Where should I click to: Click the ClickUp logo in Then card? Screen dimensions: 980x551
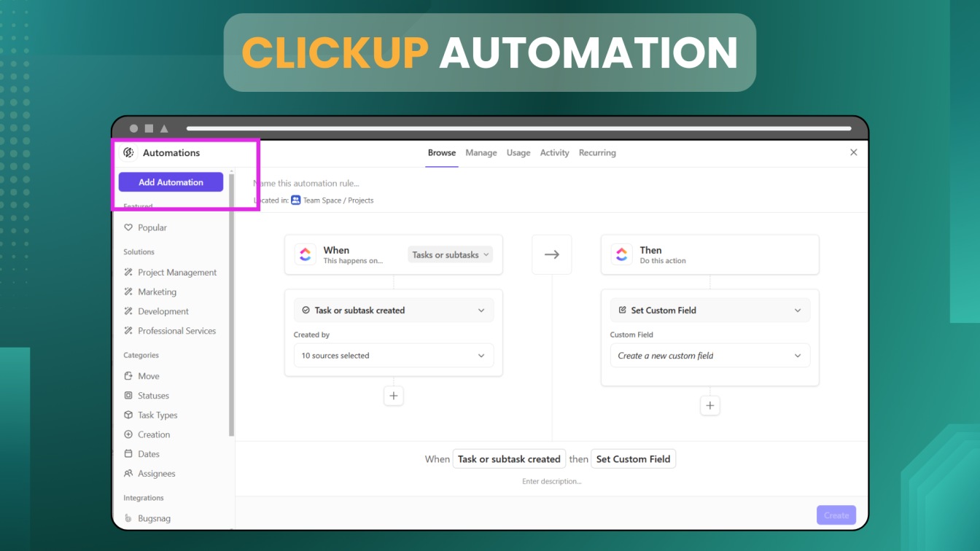[x=621, y=254]
